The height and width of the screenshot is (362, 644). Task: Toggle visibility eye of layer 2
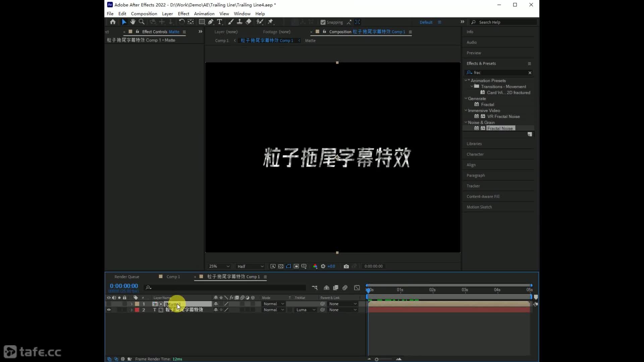(x=109, y=310)
